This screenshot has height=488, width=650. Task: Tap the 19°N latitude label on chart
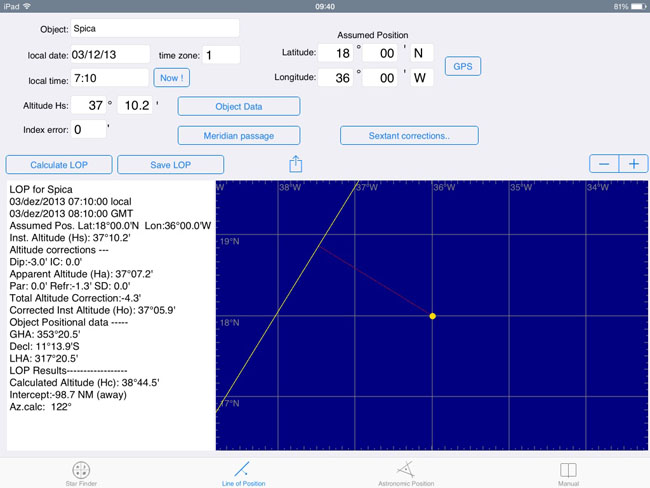pos(229,241)
